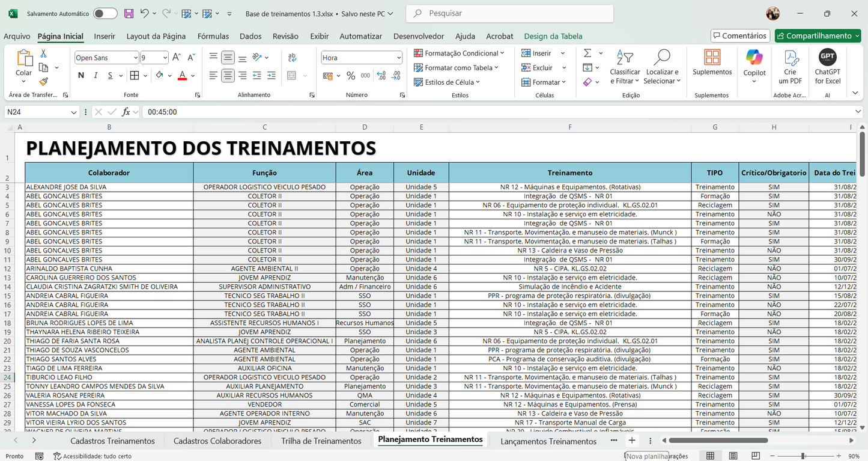
Task: Toggle underline S formatting button
Action: tap(111, 76)
